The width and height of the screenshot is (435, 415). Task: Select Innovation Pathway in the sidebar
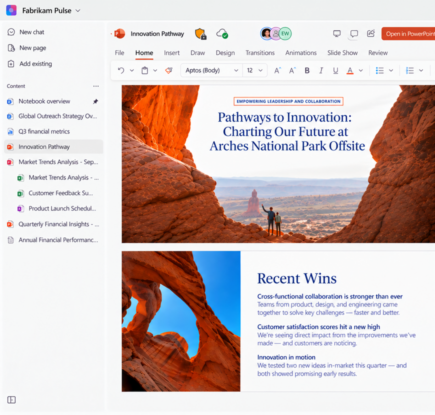coord(53,147)
